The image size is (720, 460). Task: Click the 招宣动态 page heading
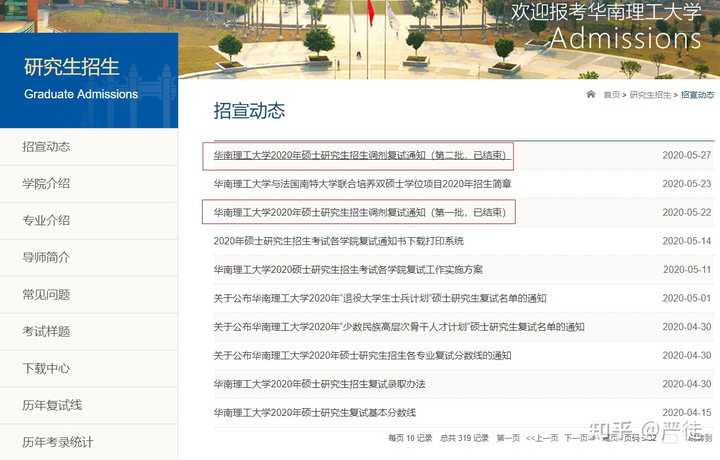(249, 111)
